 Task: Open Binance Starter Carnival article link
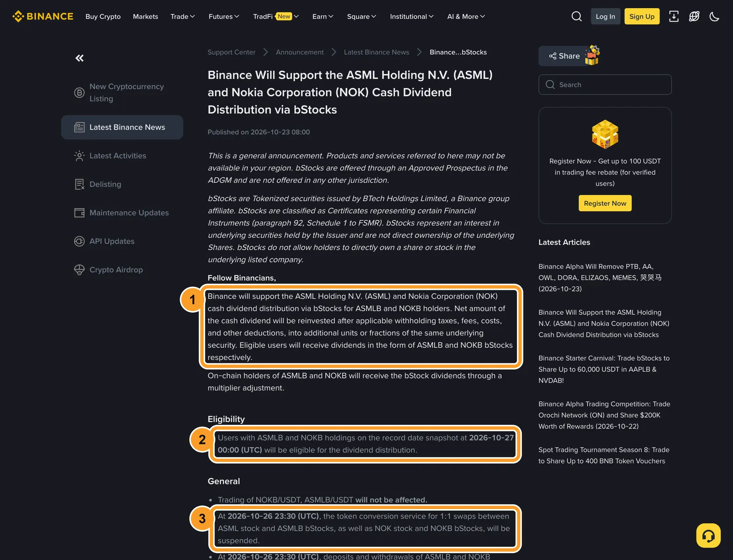pos(604,369)
